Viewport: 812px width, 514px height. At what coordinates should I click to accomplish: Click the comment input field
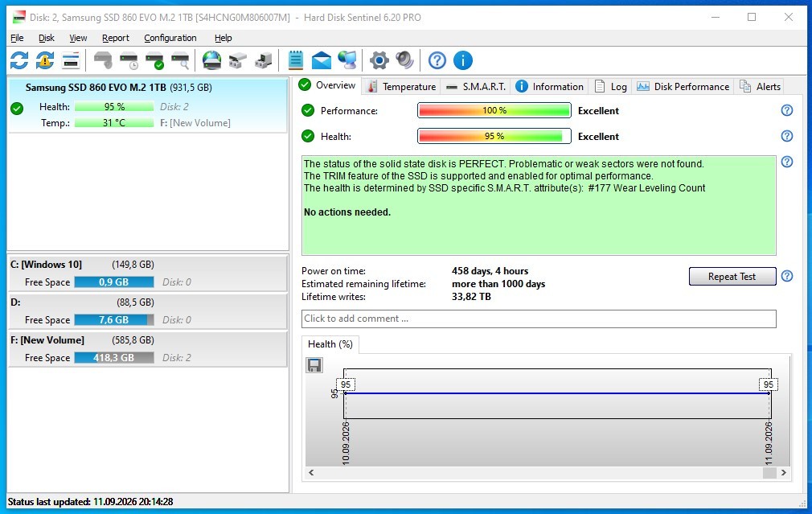point(539,319)
